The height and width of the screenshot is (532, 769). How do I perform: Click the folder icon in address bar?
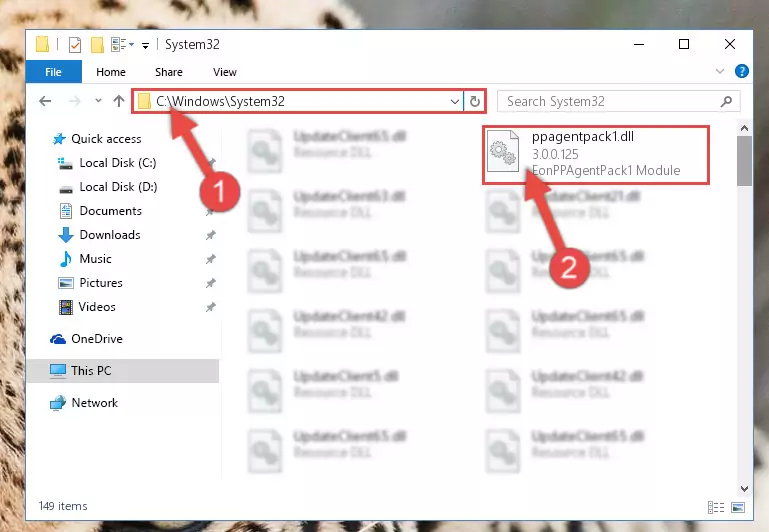point(144,101)
